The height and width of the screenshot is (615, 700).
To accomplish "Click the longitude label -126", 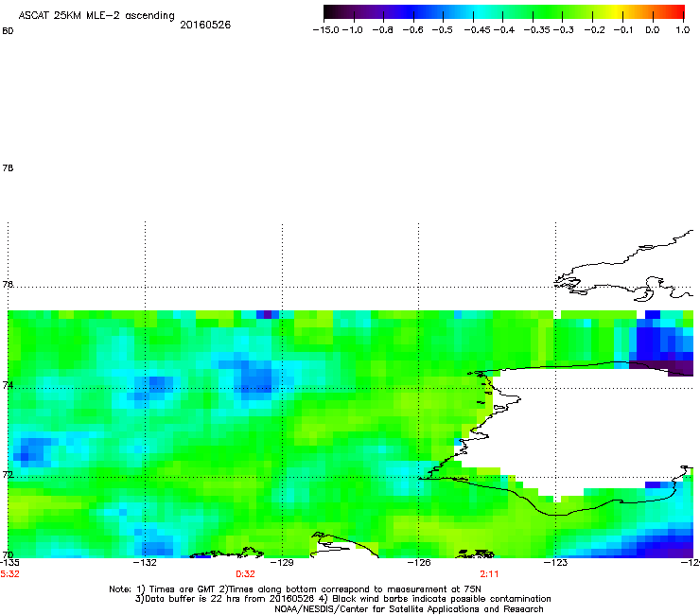I will [419, 563].
